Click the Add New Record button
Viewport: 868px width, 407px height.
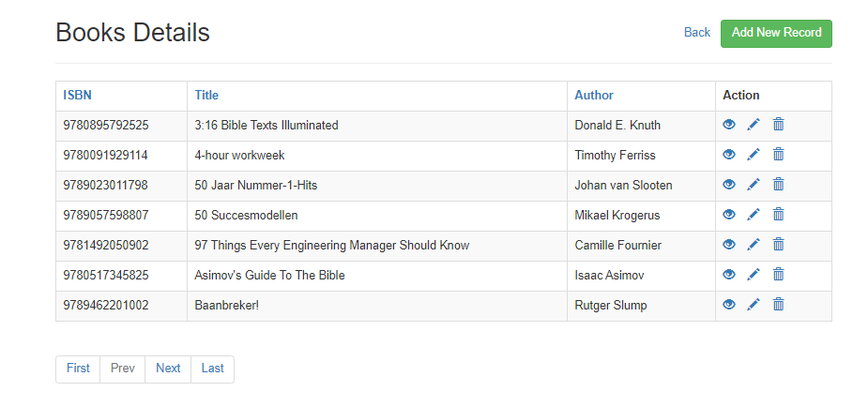pyautogui.click(x=776, y=33)
